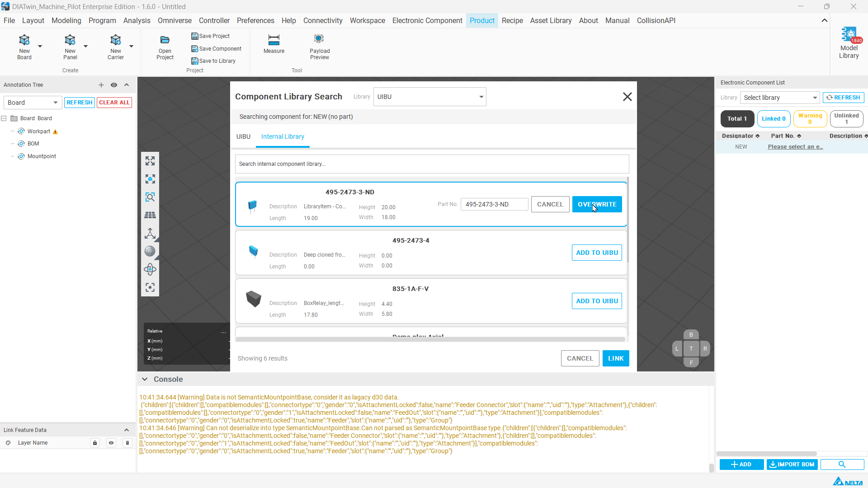Switch to the Internal Library tab
868x488 pixels.
(283, 136)
